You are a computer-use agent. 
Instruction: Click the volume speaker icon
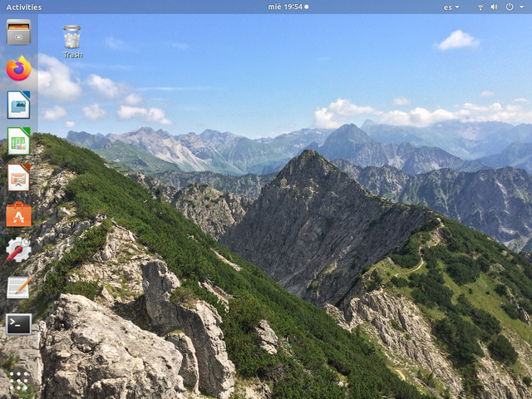pyautogui.click(x=495, y=7)
